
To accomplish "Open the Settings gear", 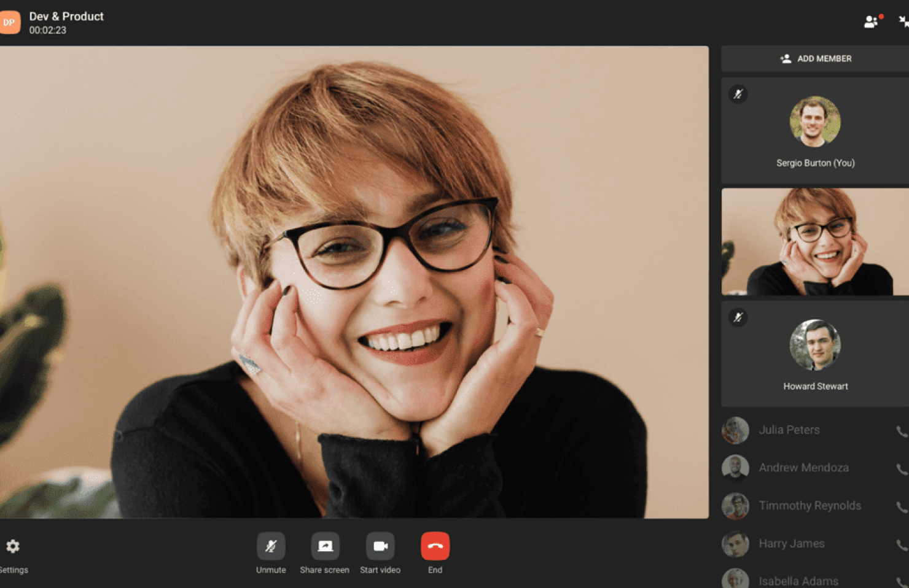I will 13,546.
